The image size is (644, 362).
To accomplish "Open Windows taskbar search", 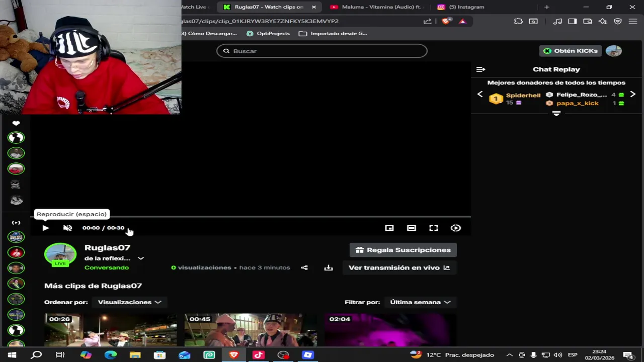I will pyautogui.click(x=36, y=355).
